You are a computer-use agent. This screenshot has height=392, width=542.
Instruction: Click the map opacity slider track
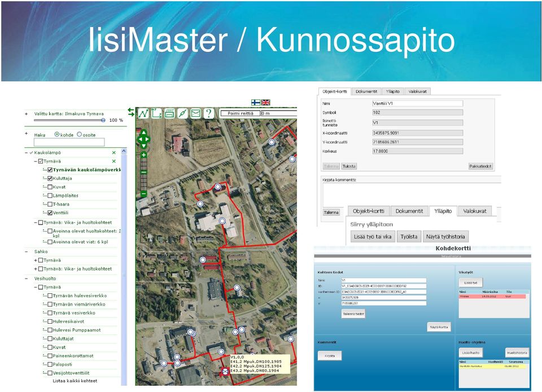coord(69,120)
